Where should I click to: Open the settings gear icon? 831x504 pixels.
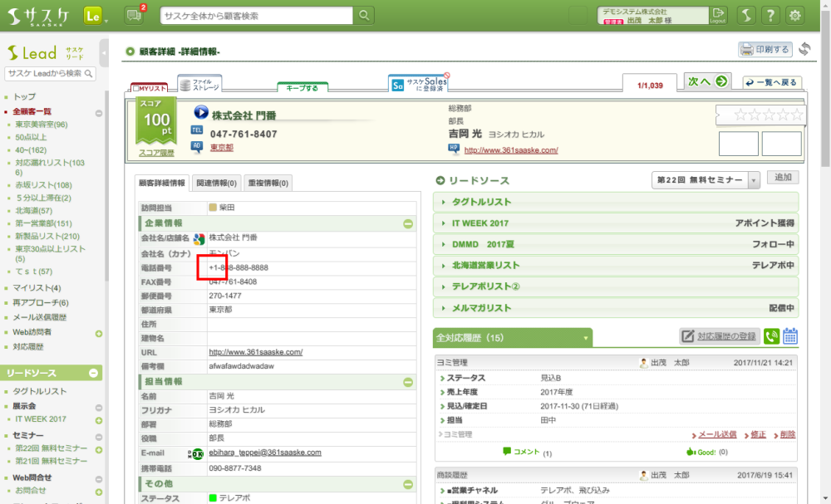tap(794, 15)
